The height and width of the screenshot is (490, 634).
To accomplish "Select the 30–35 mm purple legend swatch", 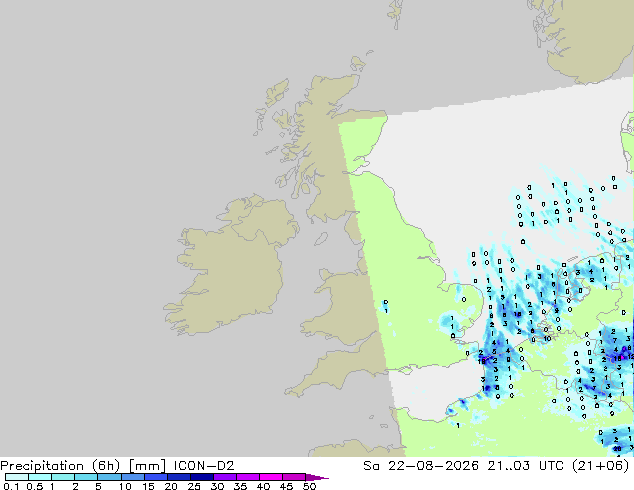I will click(x=225, y=477).
